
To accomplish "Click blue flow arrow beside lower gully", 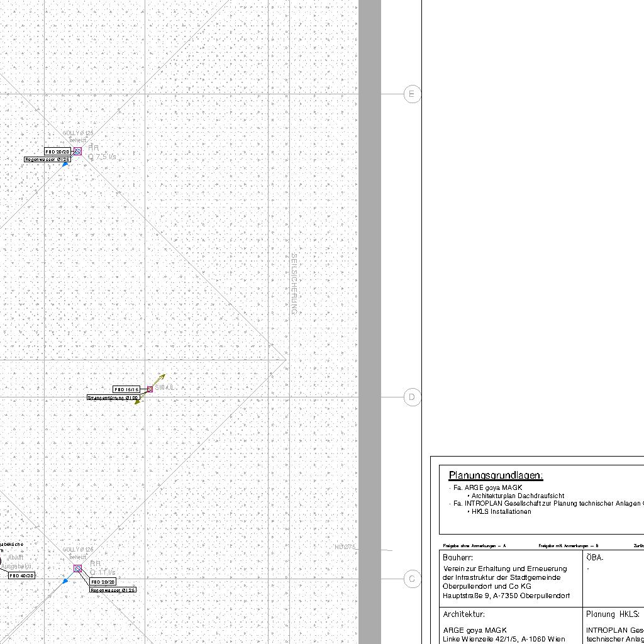I will 65,581.
